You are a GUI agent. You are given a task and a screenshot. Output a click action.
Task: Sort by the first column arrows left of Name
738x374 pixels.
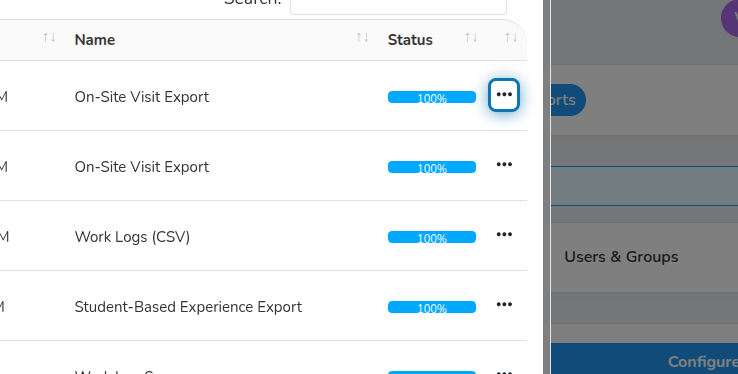49,38
